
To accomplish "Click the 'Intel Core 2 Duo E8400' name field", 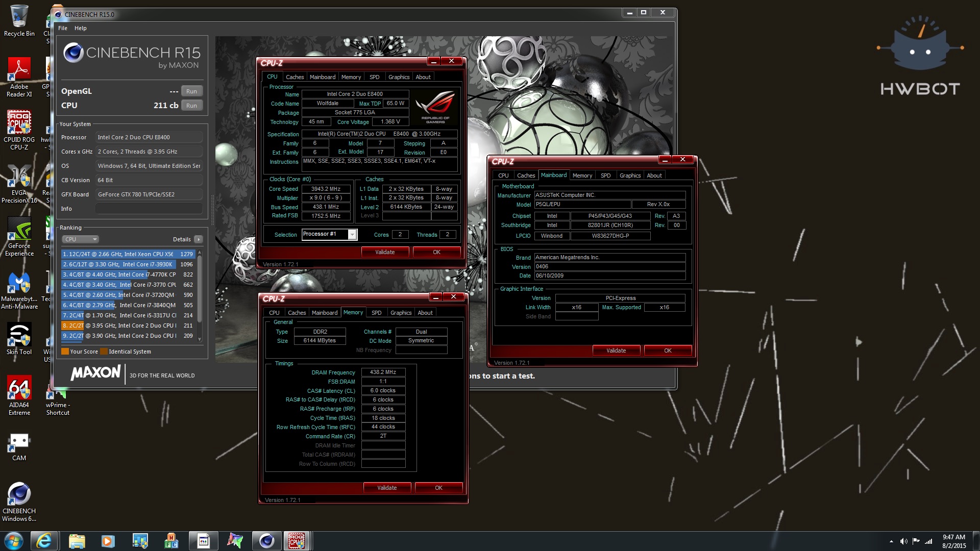I will [355, 94].
